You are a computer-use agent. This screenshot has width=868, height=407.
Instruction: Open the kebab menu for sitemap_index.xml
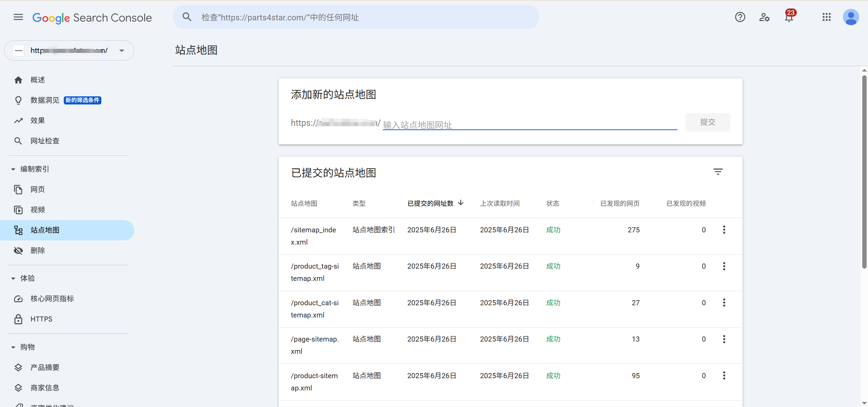click(x=724, y=230)
